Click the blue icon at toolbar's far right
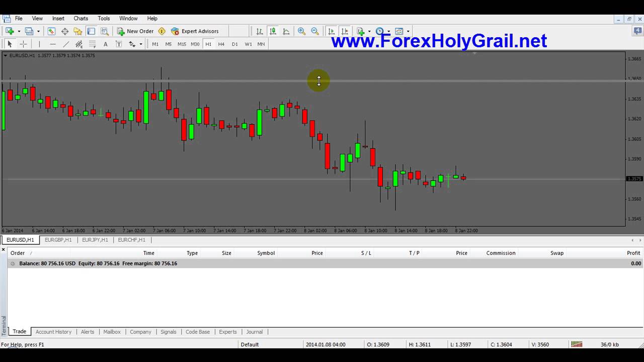The height and width of the screenshot is (362, 644). coord(637,31)
